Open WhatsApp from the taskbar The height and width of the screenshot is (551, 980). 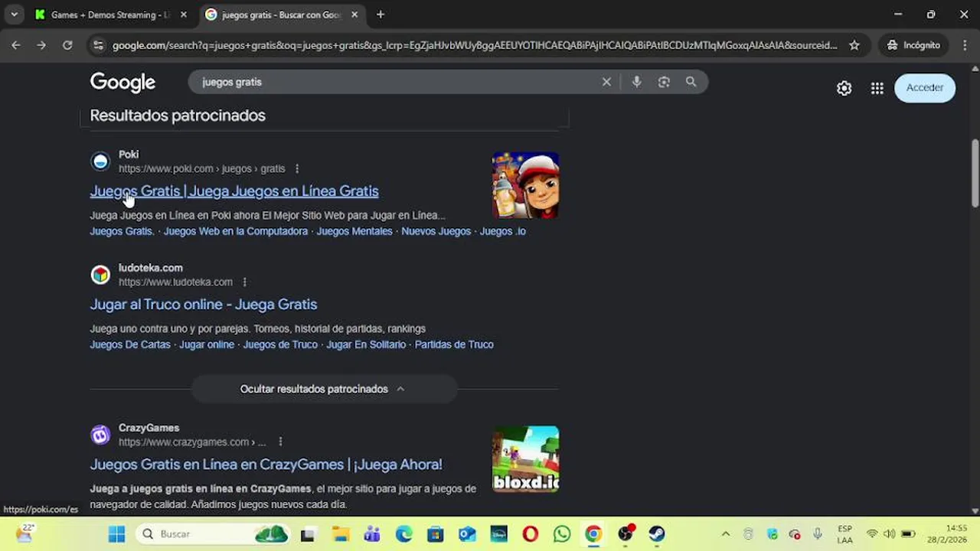tap(562, 534)
